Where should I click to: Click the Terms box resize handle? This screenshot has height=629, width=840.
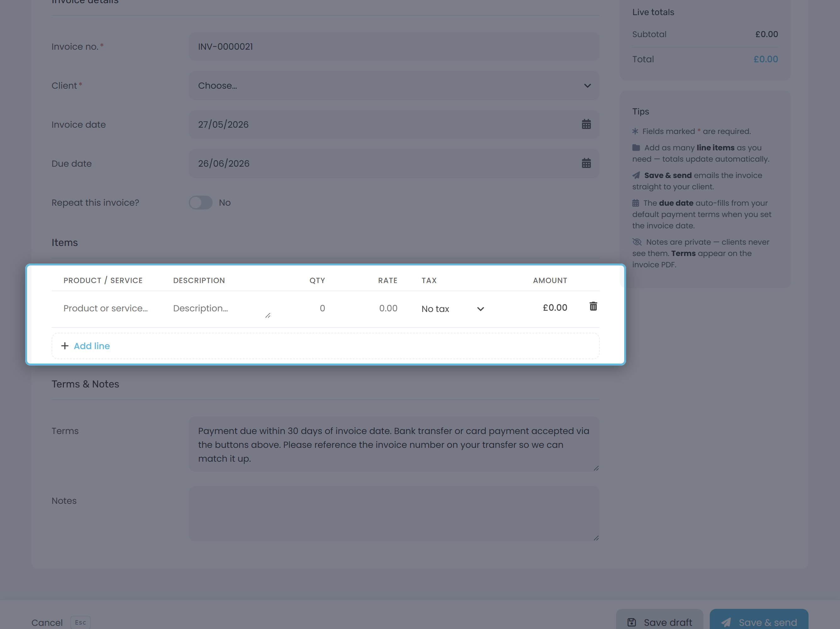[596, 468]
